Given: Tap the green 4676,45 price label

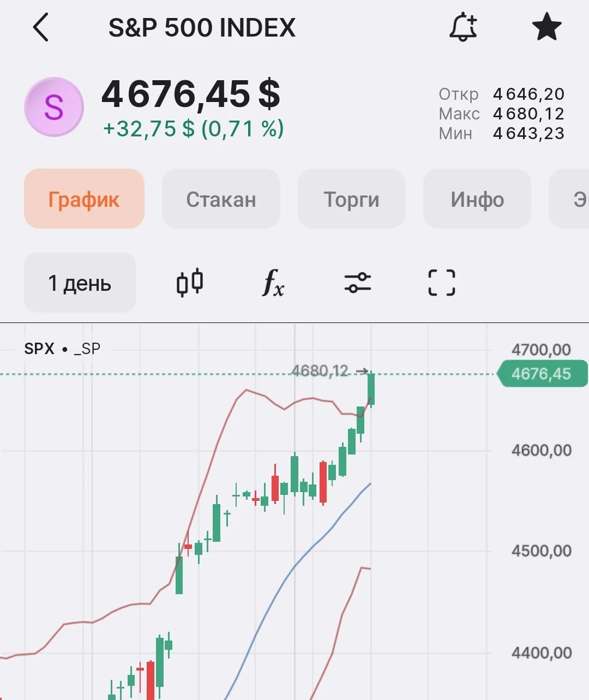Looking at the screenshot, I should pos(543,374).
